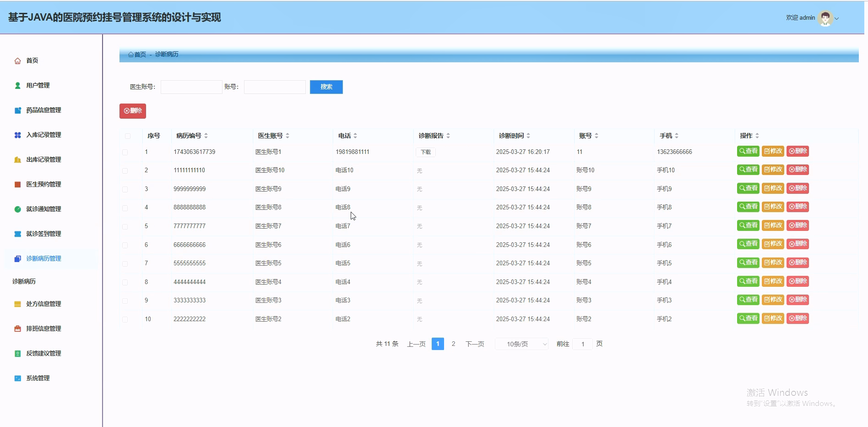The height and width of the screenshot is (427, 868).
Task: Click sort arrows of 账号 column header
Action: (x=597, y=136)
